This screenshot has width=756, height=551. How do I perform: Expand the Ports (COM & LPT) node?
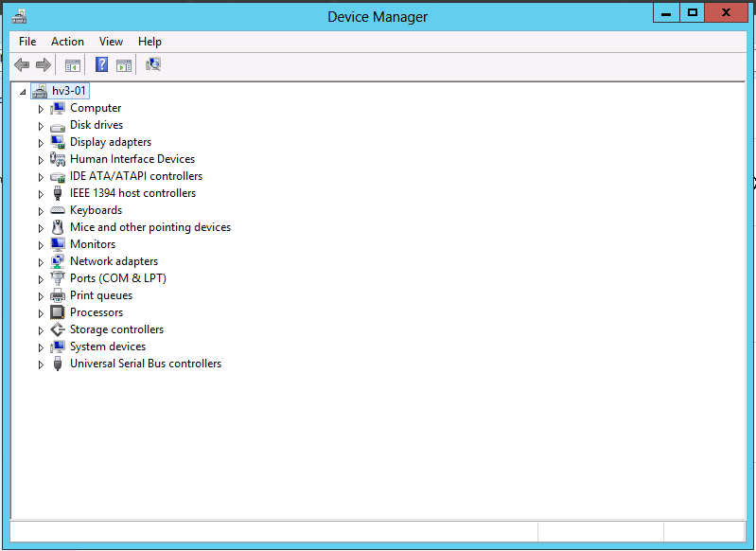click(41, 279)
